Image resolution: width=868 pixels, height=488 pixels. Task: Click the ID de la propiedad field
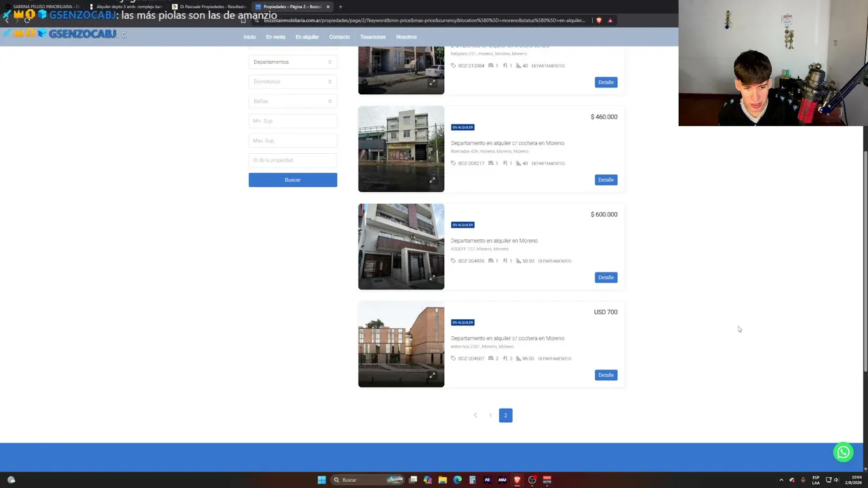(292, 160)
